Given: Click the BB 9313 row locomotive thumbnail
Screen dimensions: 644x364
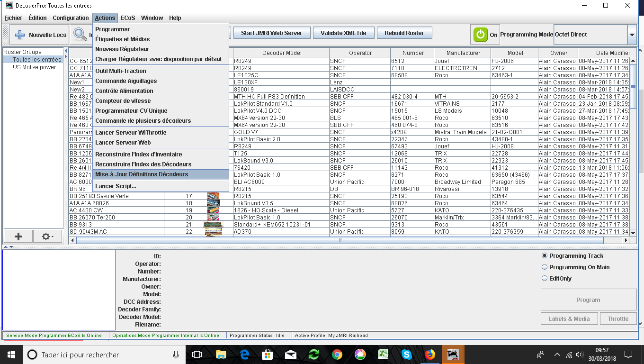Looking at the screenshot, I should 213,225.
